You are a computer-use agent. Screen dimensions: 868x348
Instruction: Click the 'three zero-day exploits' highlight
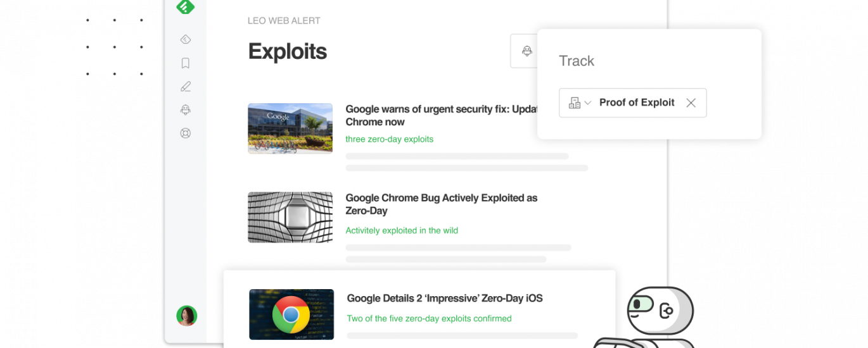point(389,139)
